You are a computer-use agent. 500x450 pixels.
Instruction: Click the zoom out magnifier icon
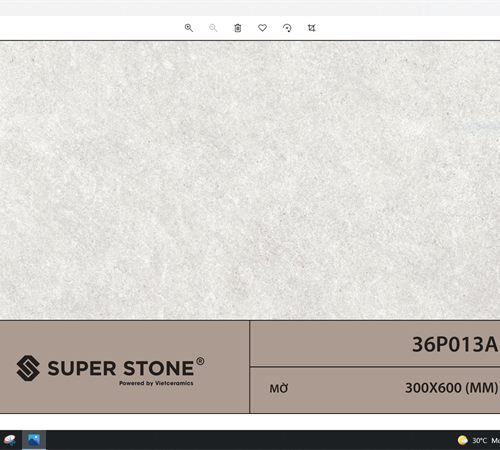(x=213, y=28)
